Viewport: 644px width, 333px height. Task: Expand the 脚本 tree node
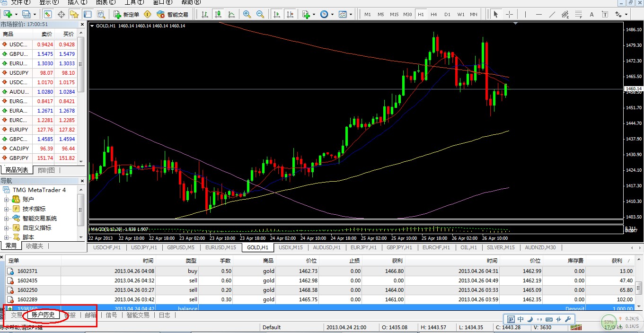pos(7,237)
